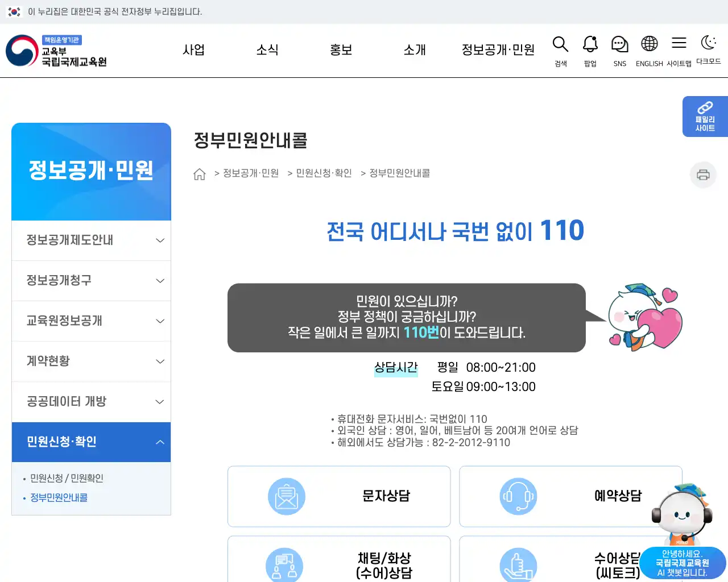Print the page with the printer icon
The image size is (728, 582).
pyautogui.click(x=704, y=174)
